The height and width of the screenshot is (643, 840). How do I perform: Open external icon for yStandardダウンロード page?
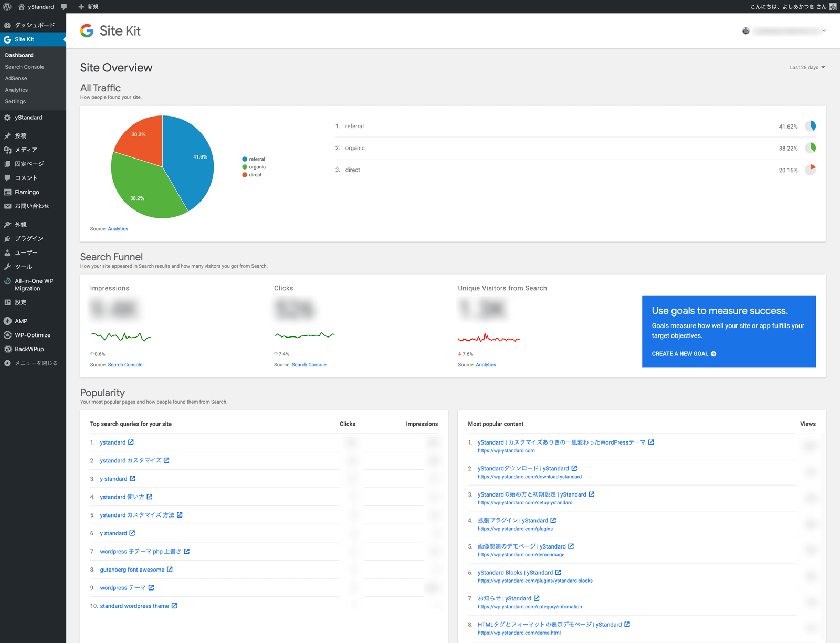[x=574, y=468]
